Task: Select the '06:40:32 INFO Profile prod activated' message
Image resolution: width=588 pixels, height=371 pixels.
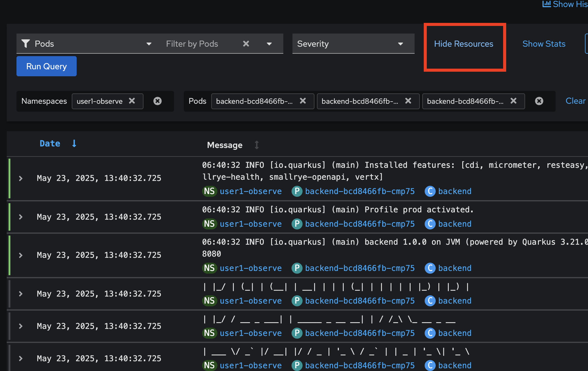Action: tap(338, 210)
